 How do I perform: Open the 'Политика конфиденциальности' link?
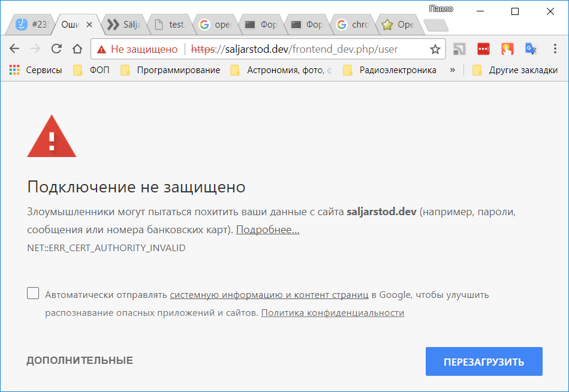click(x=332, y=313)
